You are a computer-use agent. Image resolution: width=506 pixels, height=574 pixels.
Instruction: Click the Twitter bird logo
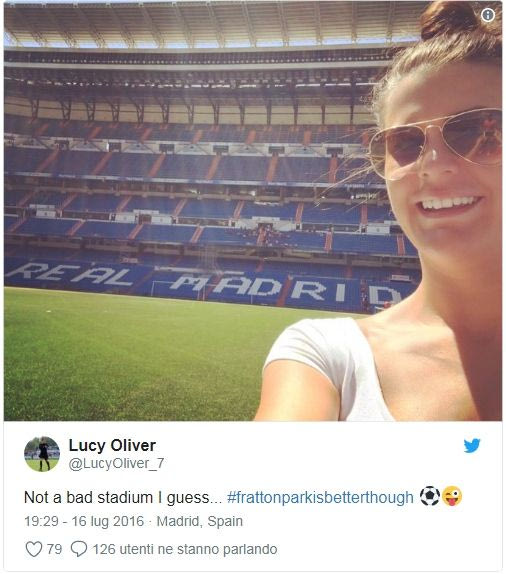(472, 446)
